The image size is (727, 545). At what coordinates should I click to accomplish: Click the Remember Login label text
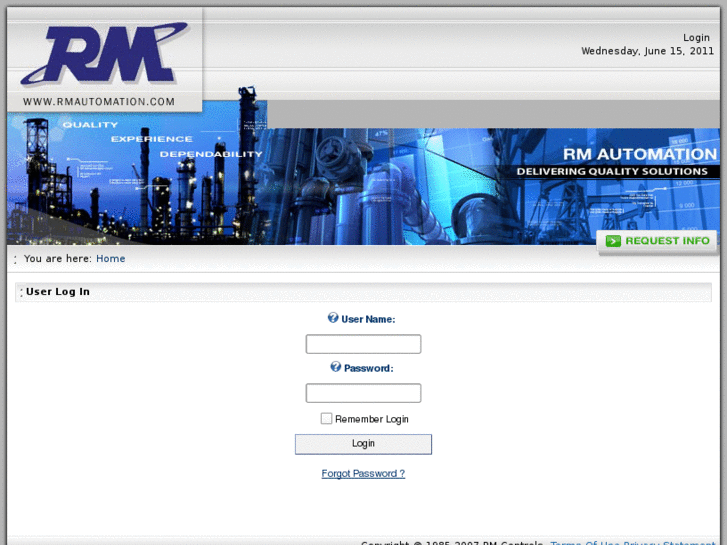[x=372, y=419]
